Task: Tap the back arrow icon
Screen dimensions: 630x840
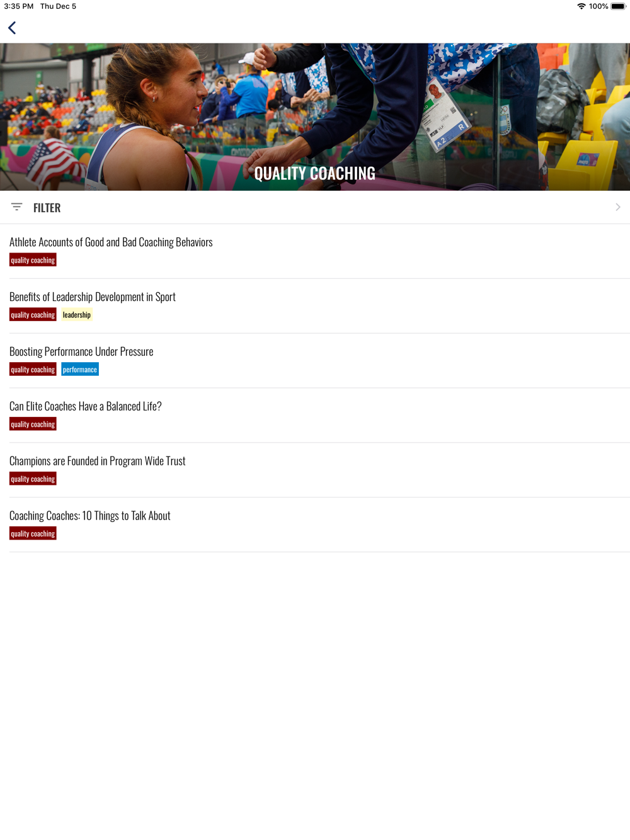Action: tap(12, 28)
